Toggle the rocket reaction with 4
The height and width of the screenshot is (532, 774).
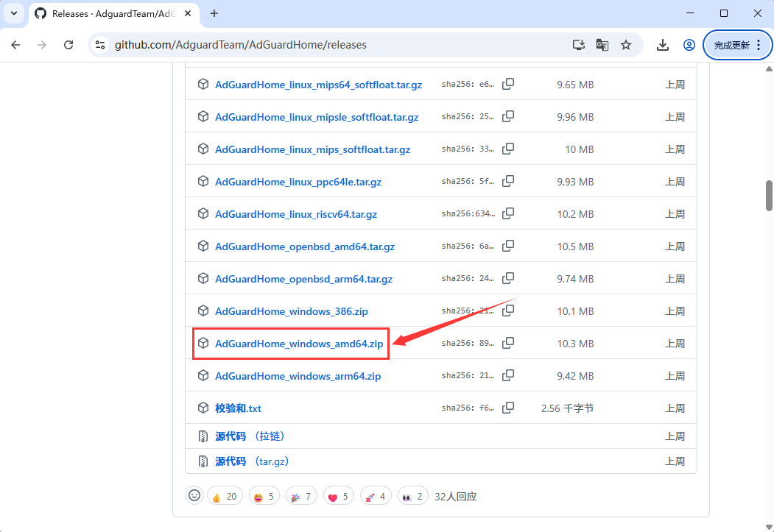click(376, 496)
